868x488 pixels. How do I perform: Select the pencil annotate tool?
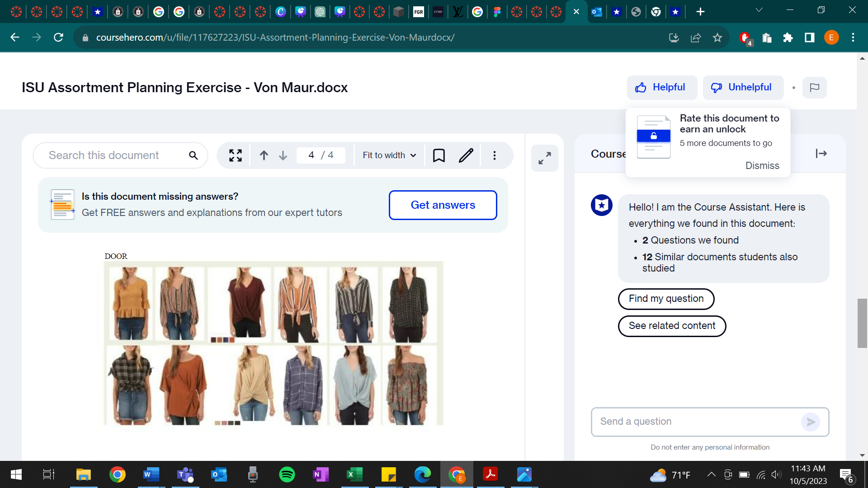coord(466,155)
